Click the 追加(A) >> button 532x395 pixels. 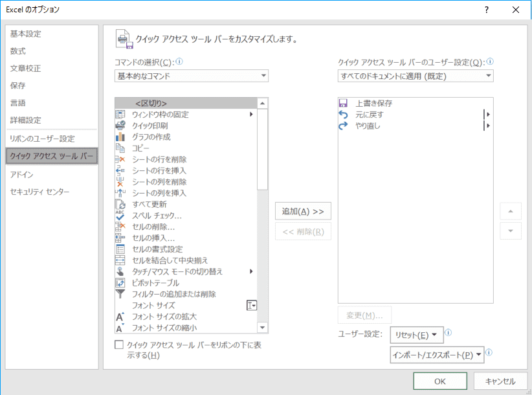pos(303,211)
